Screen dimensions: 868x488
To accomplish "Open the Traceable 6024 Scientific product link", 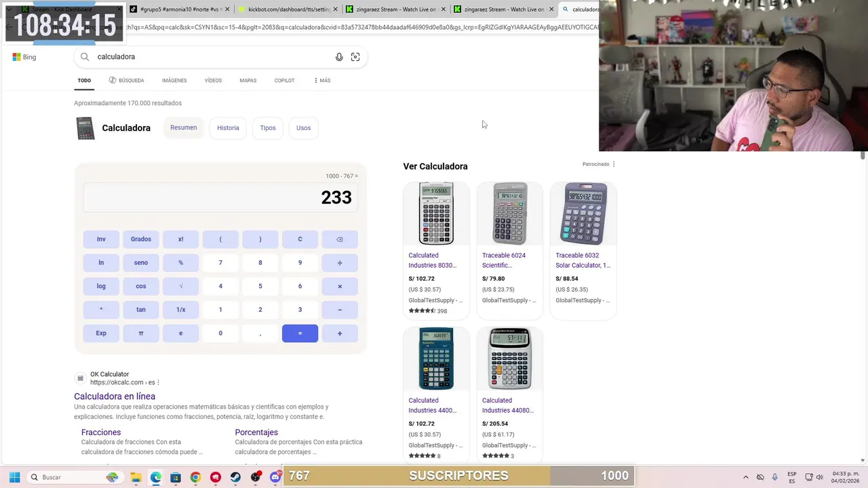I will tap(504, 260).
